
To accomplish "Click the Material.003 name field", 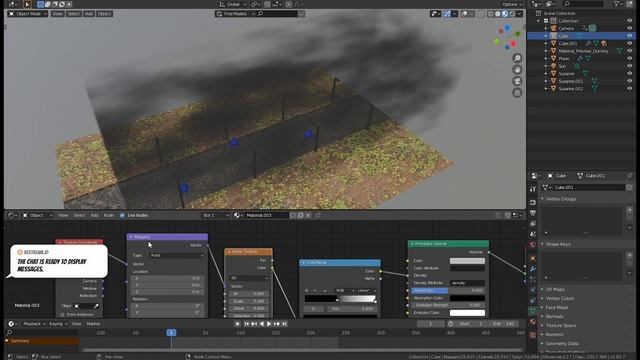I will 266,215.
